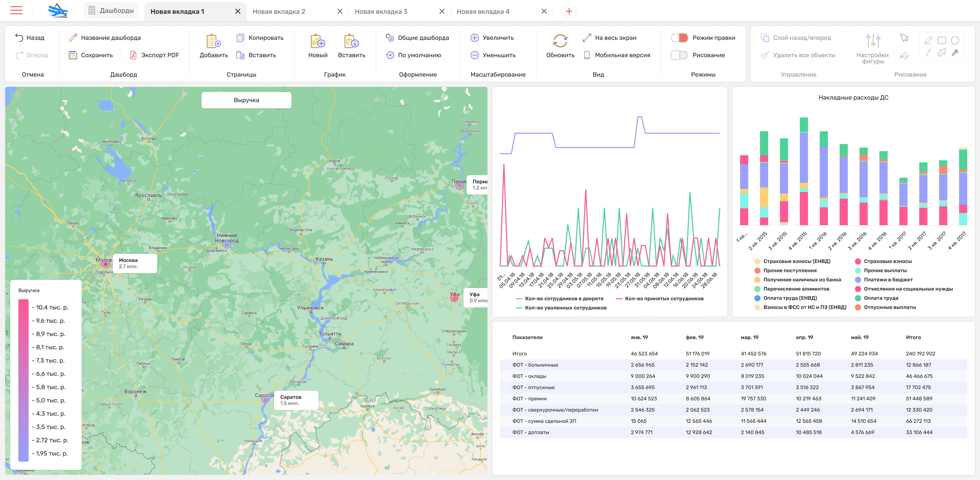Viewport: 980px width, 480px height.
Task: Click the Москва marker on the map
Action: pyautogui.click(x=106, y=264)
